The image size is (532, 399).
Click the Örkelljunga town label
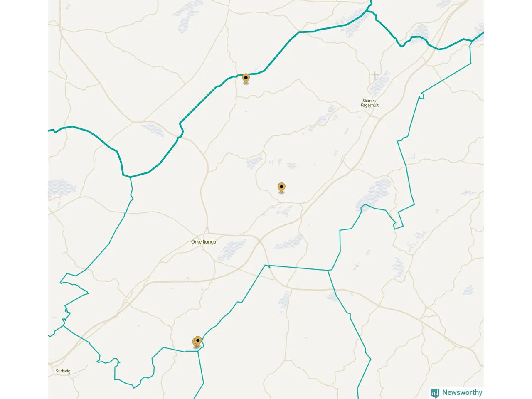(x=204, y=241)
